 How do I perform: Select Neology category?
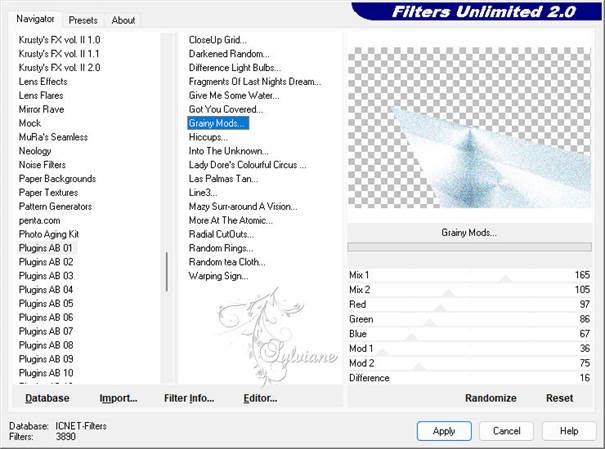pyautogui.click(x=35, y=151)
